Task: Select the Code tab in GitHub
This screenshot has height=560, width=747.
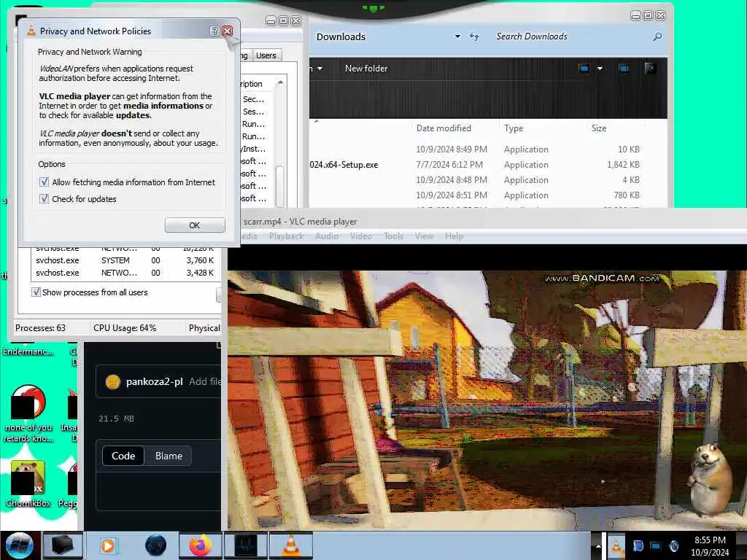Action: (123, 456)
